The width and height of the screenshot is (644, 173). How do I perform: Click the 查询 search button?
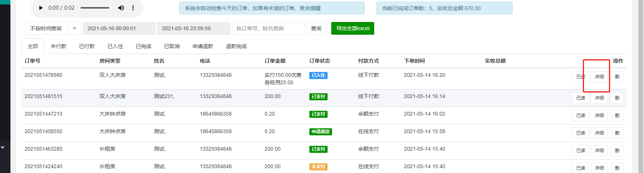pyautogui.click(x=316, y=28)
